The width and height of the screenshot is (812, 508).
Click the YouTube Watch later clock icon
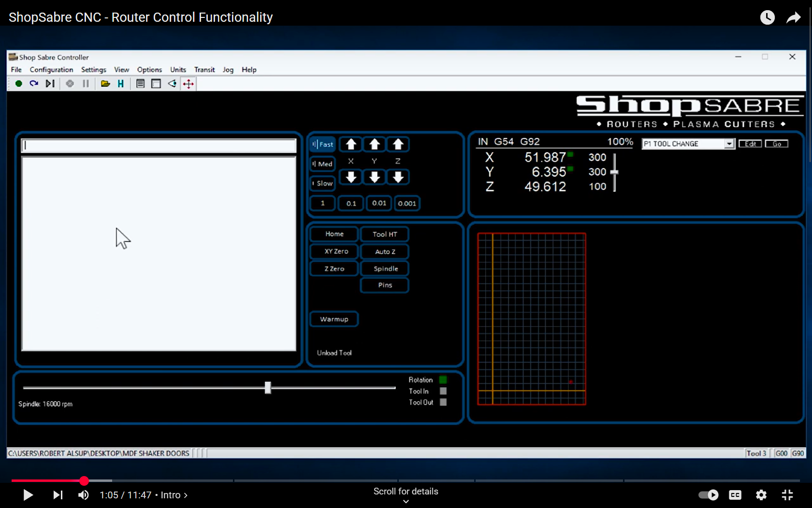click(768, 17)
